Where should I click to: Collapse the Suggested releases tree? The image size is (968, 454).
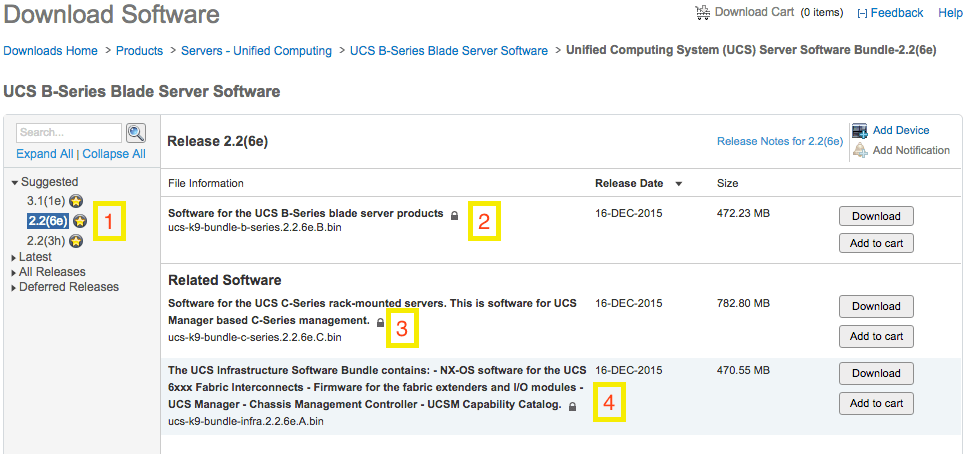[x=15, y=183]
